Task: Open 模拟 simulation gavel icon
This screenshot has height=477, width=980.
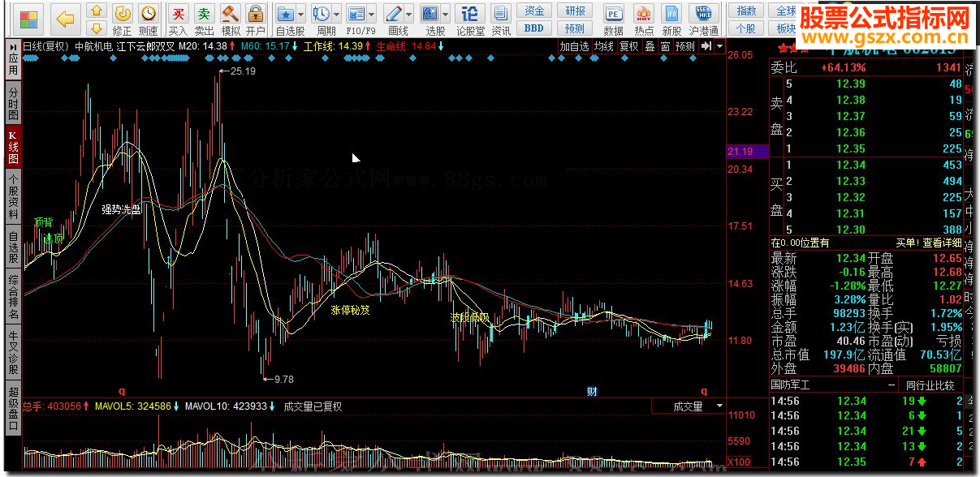Action: point(231,13)
